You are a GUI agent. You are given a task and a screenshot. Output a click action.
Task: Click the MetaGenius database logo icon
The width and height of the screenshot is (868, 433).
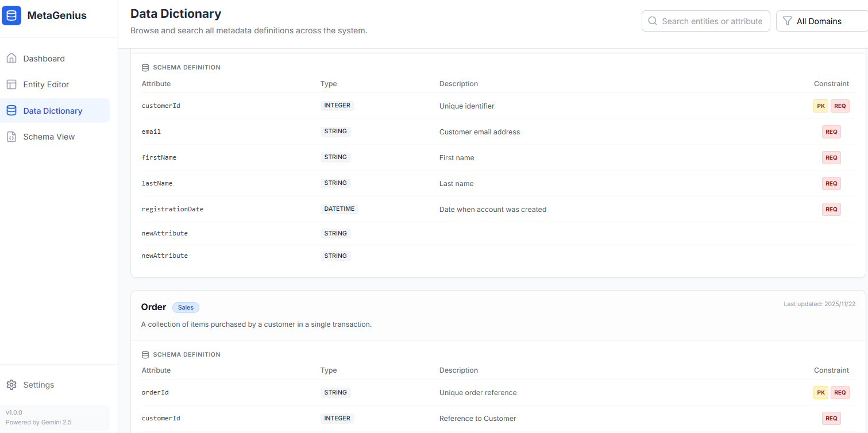click(11, 16)
